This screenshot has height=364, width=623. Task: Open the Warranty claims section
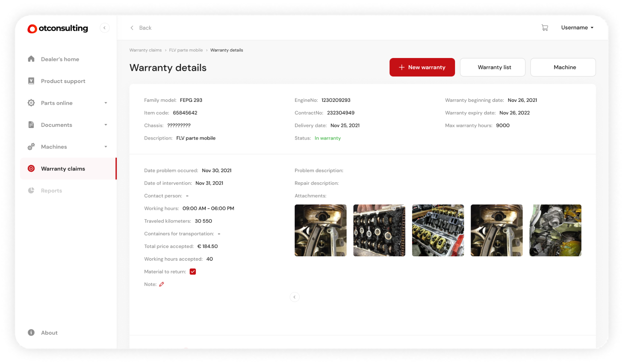click(68, 169)
